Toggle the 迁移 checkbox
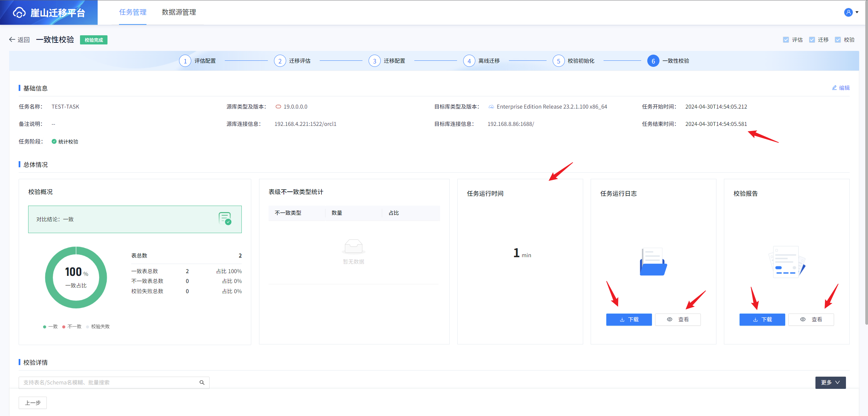The image size is (868, 416). click(812, 40)
